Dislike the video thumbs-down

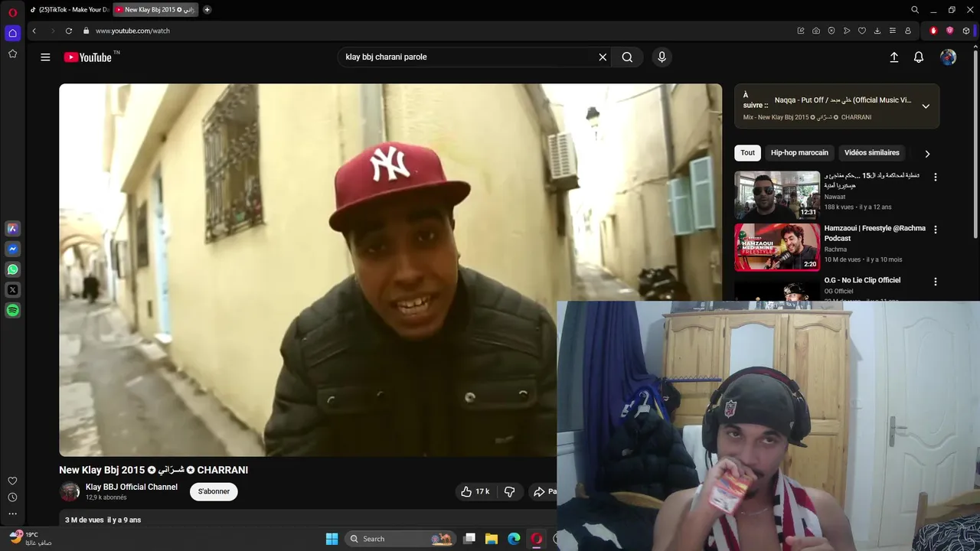(x=509, y=491)
